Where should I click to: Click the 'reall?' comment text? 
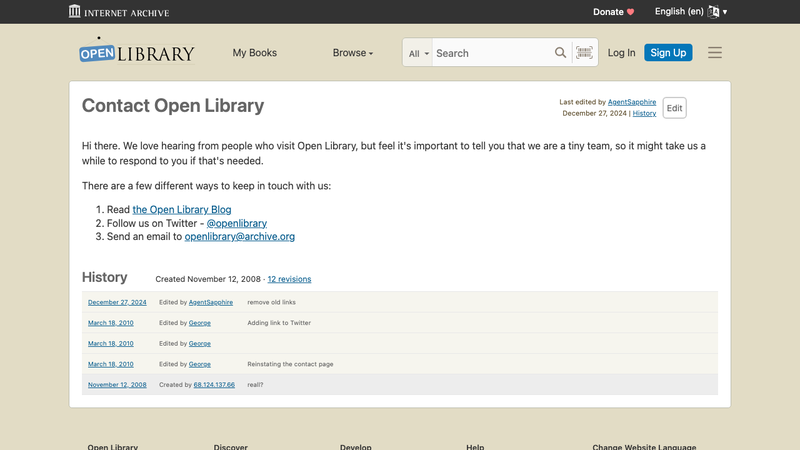255,385
